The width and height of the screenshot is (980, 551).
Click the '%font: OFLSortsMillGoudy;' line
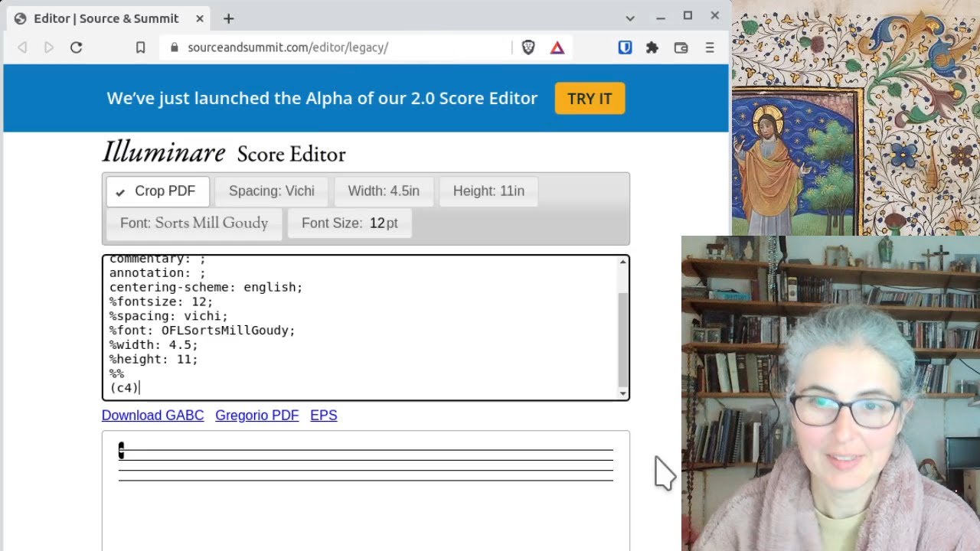pos(202,331)
